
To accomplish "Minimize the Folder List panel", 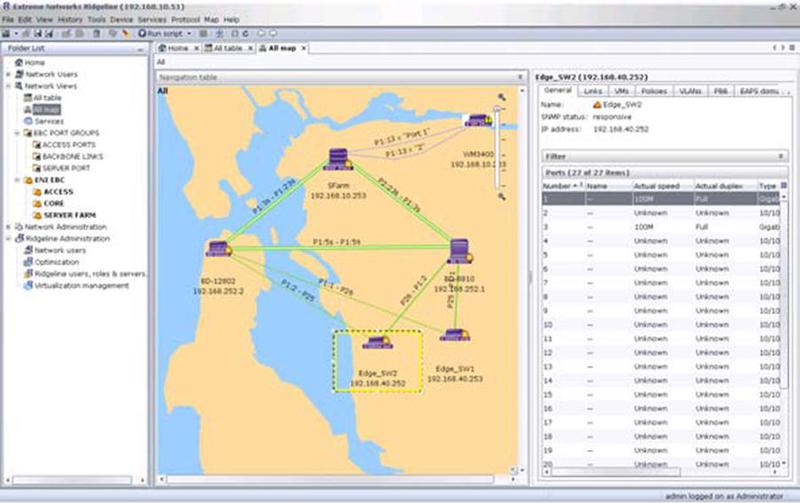I will click(x=140, y=48).
